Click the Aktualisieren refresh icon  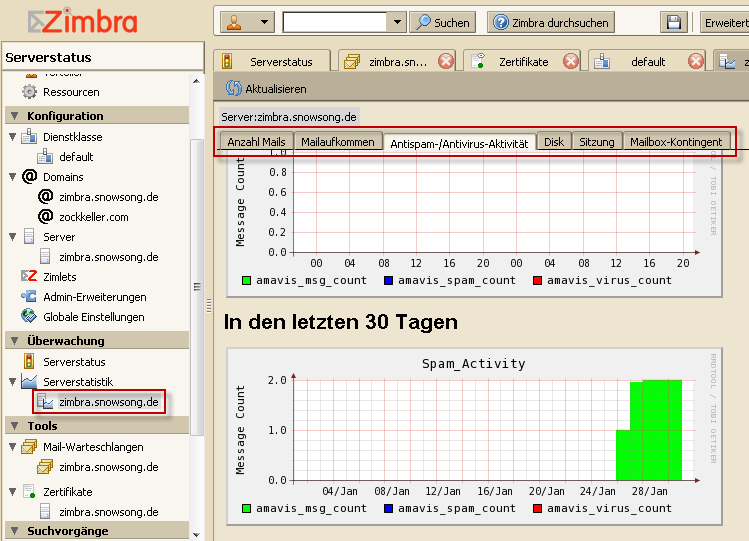point(234,88)
